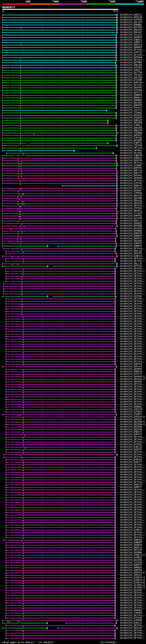Select hit label UniRef100_Q9PTK7
Screen dimensions: 146x644
coord(131,434)
